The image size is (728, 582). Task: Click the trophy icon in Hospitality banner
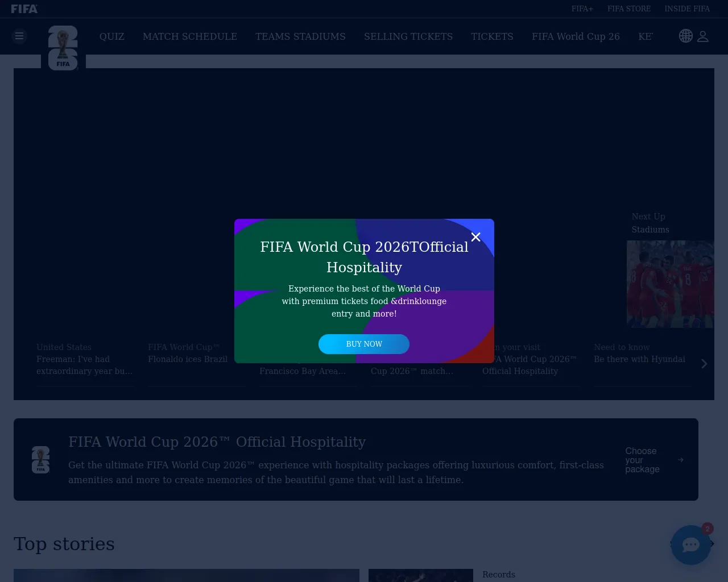(41, 460)
